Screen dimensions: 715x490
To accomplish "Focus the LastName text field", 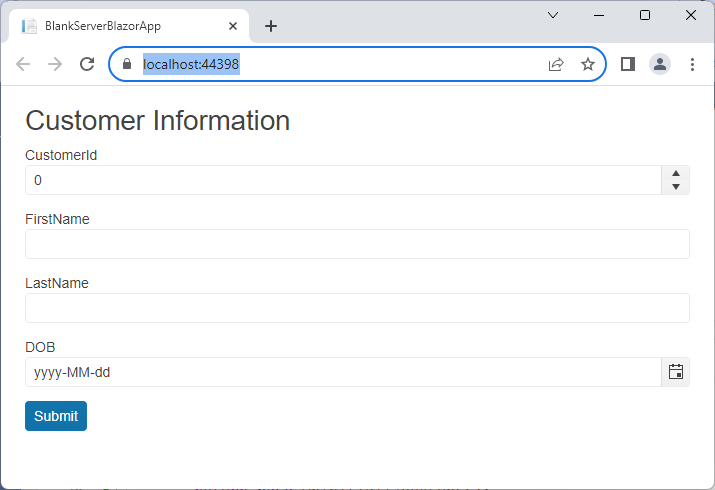I will pos(357,308).
